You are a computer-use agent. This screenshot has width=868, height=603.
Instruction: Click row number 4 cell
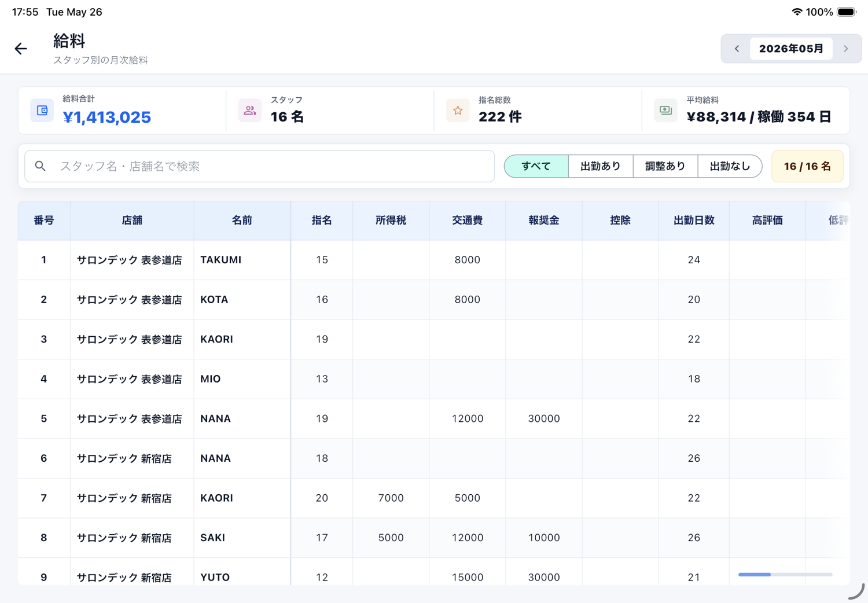coord(44,379)
